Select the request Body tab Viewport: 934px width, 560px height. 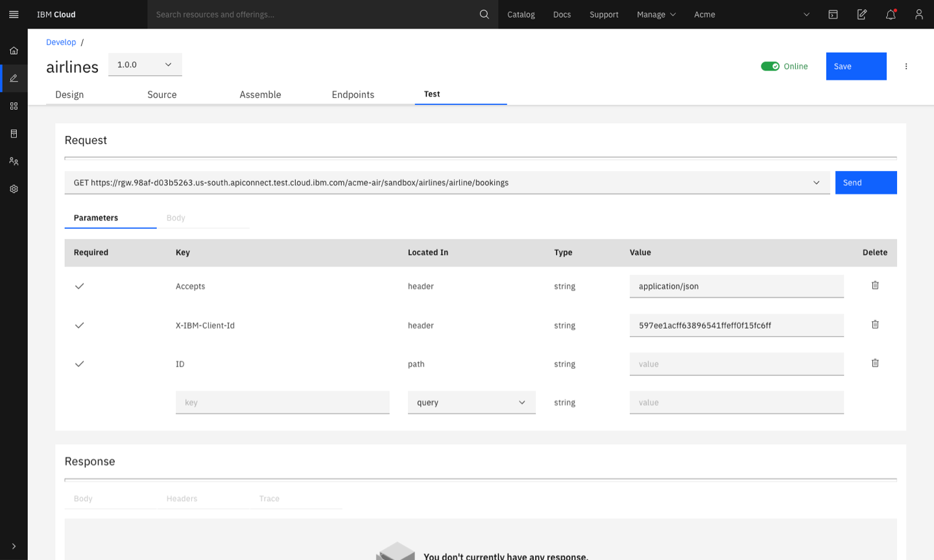(203, 218)
